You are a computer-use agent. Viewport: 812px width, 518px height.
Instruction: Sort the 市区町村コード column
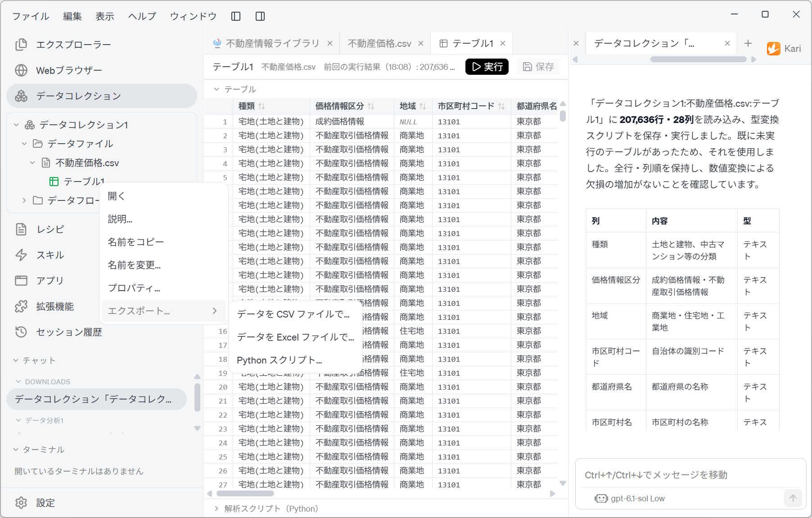click(x=501, y=106)
